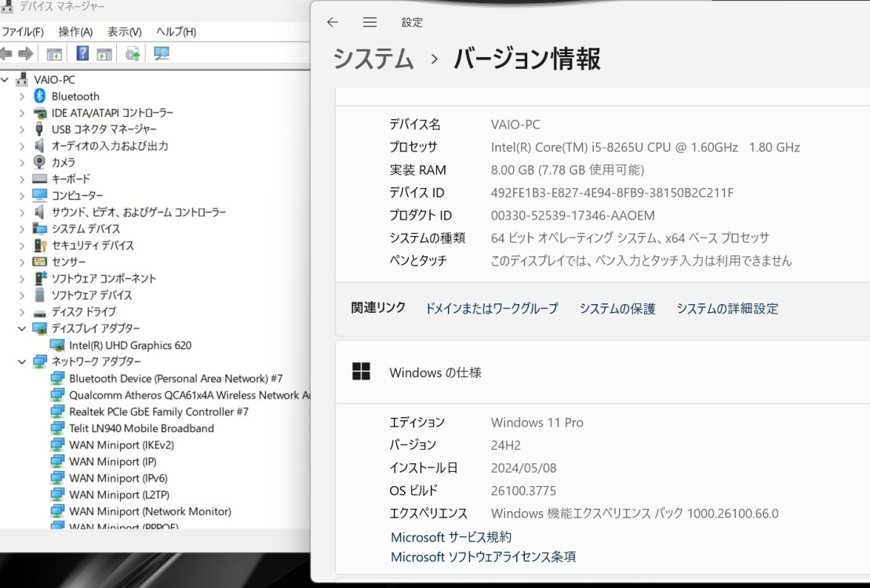Open Microsoft ソフトウェアライセンス条項 link

[x=483, y=557]
